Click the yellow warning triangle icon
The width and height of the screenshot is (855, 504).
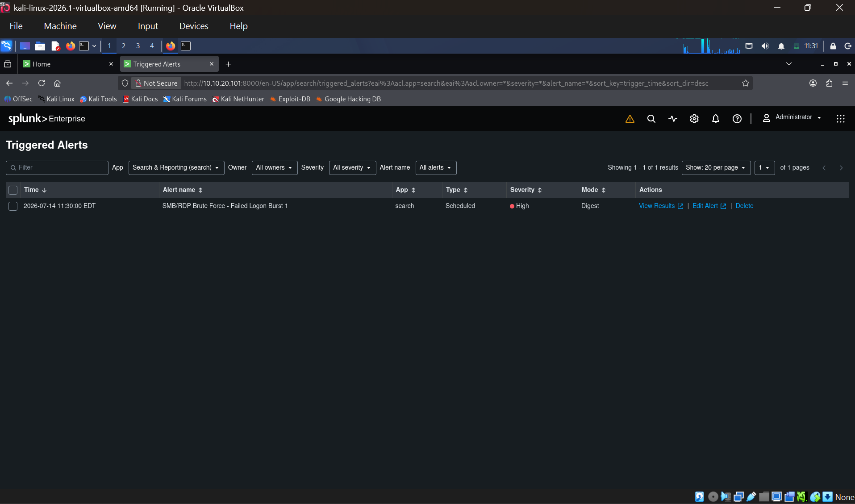coord(630,119)
